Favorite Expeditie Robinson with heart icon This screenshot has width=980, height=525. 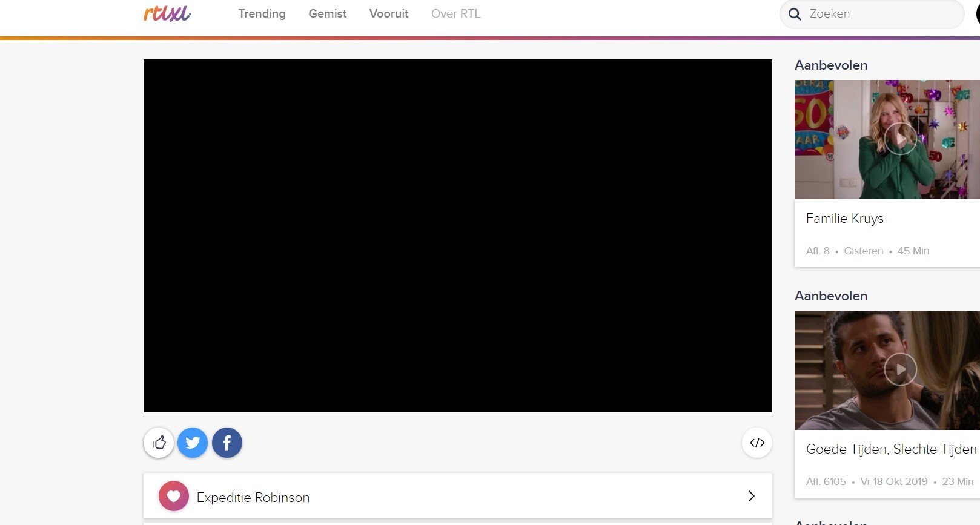pos(174,497)
